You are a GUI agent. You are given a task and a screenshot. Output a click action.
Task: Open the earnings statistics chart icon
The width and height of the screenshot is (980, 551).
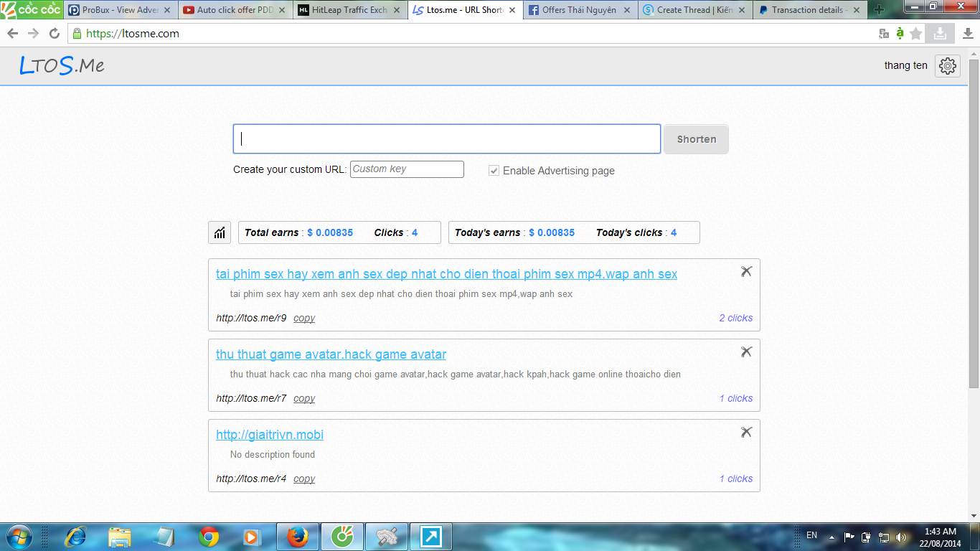click(220, 232)
